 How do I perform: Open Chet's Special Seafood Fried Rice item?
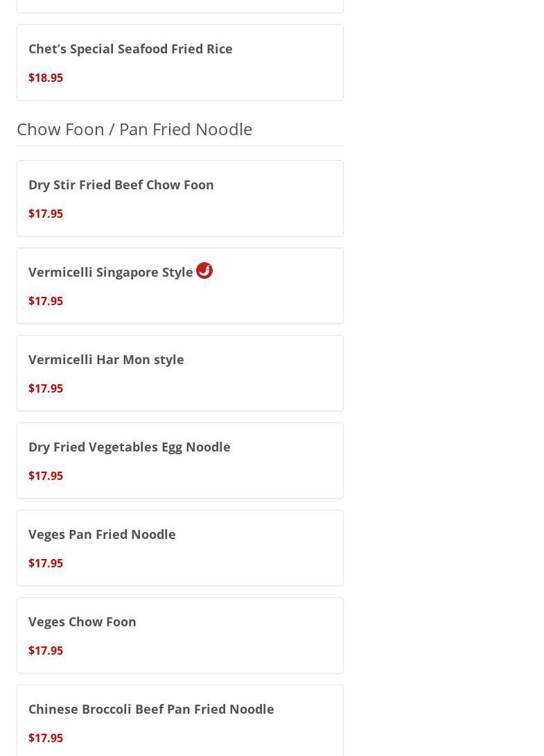coord(130,49)
